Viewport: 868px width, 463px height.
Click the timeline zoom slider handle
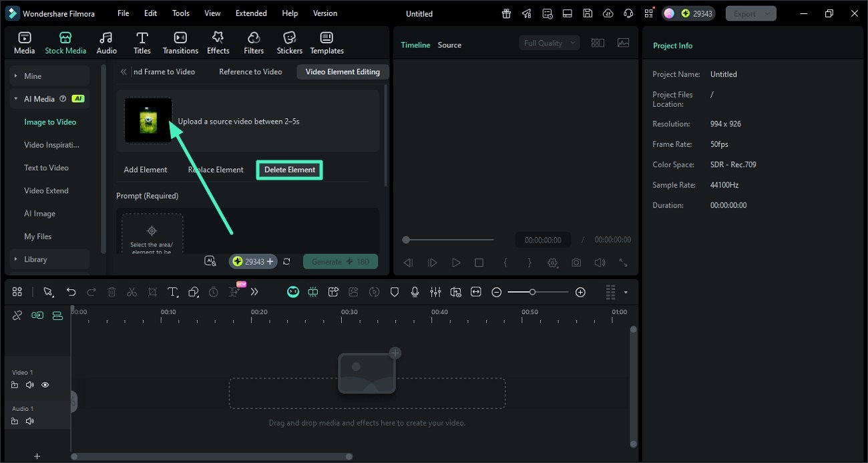click(x=532, y=292)
